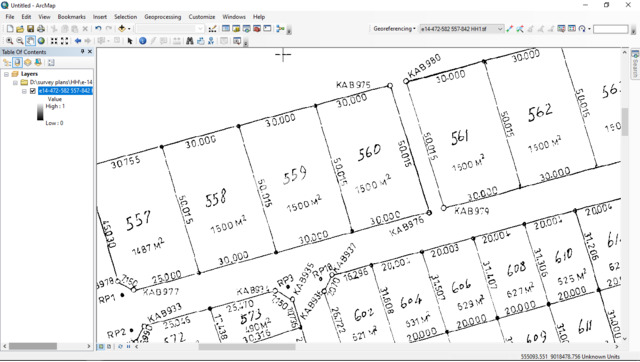Select the Add Control Points tool

click(509, 29)
